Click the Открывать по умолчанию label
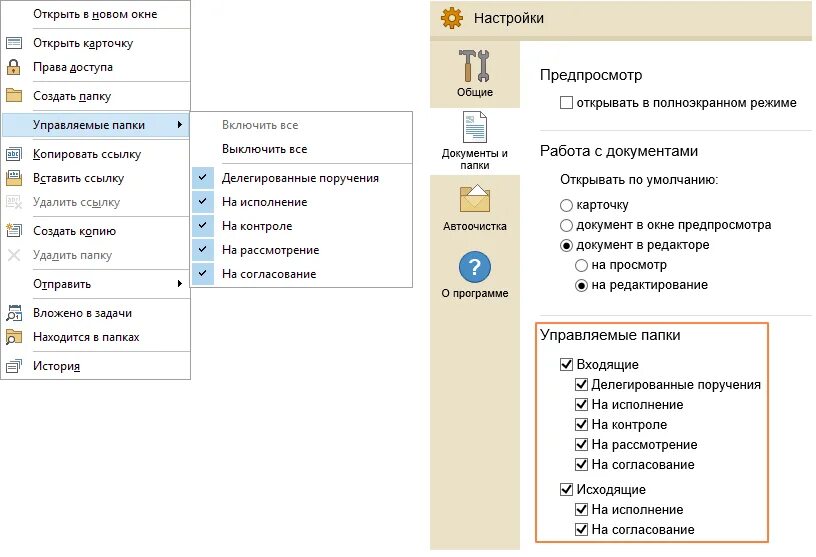Image resolution: width=816 pixels, height=557 pixels. click(639, 180)
